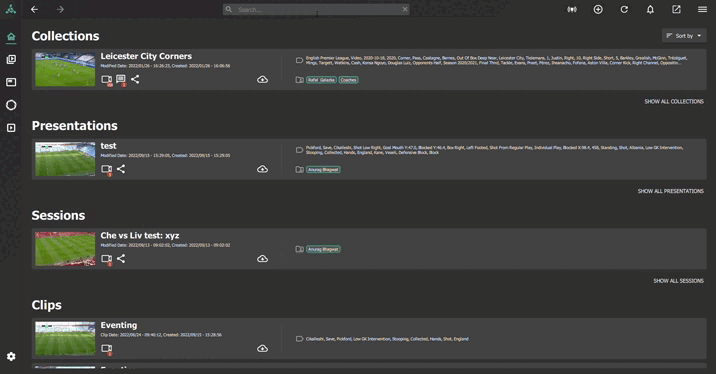The image size is (716, 374).
Task: Click Show All Sessions
Action: [679, 281]
